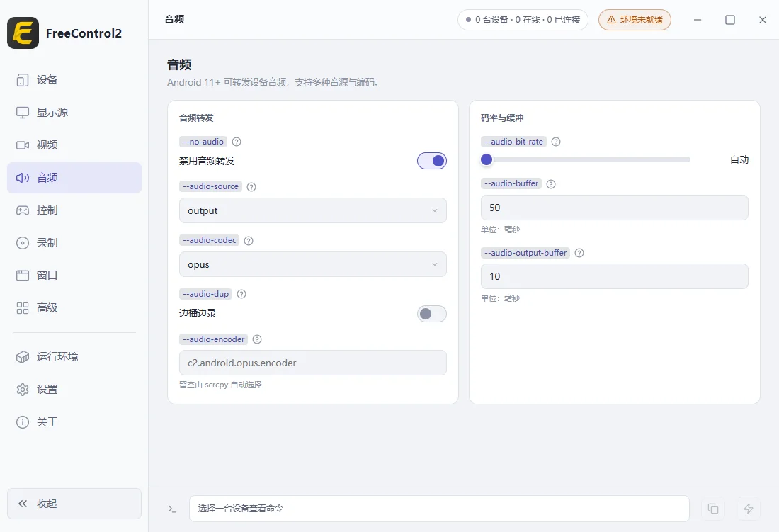The width and height of the screenshot is (779, 532).
Task: Show help for --no-audio option
Action: [x=237, y=142]
